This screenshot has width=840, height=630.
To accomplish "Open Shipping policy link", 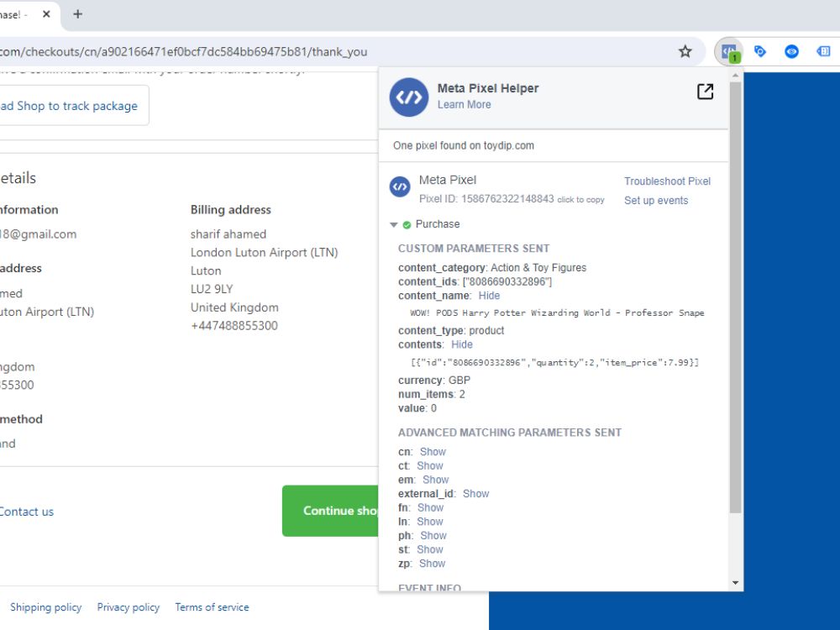I will [x=45, y=607].
